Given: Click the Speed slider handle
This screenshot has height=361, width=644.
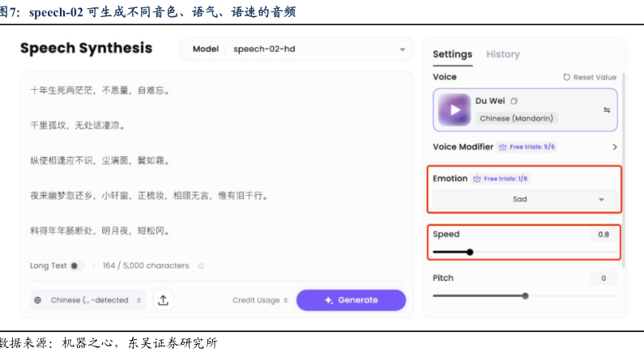Looking at the screenshot, I should (x=470, y=252).
